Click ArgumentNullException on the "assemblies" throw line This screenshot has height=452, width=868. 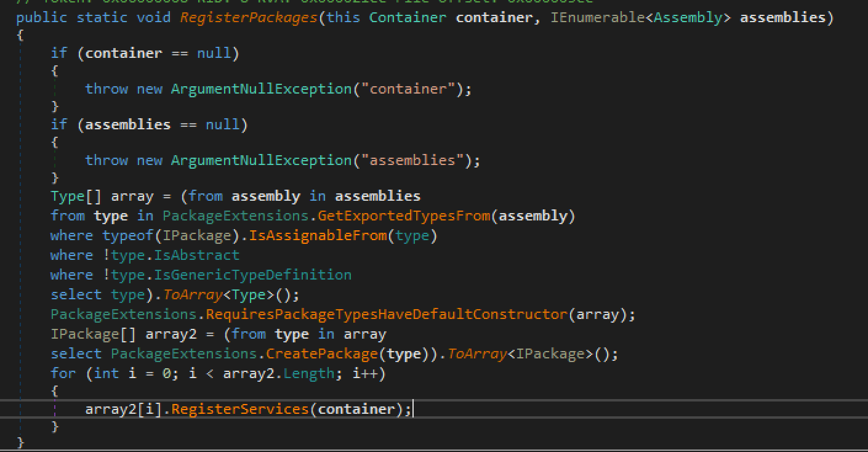261,160
